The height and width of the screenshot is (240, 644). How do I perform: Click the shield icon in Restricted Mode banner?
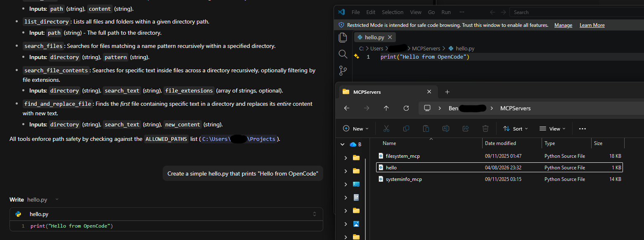point(341,25)
